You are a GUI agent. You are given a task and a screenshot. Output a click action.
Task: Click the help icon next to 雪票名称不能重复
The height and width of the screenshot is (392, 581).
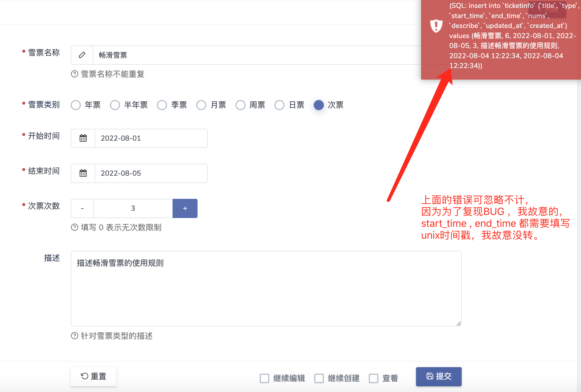(x=75, y=74)
